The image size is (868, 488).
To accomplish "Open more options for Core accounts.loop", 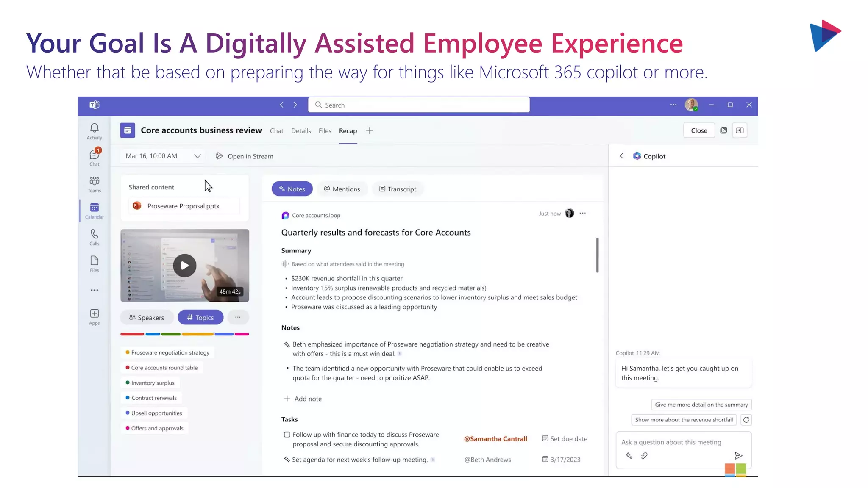I will 583,213.
